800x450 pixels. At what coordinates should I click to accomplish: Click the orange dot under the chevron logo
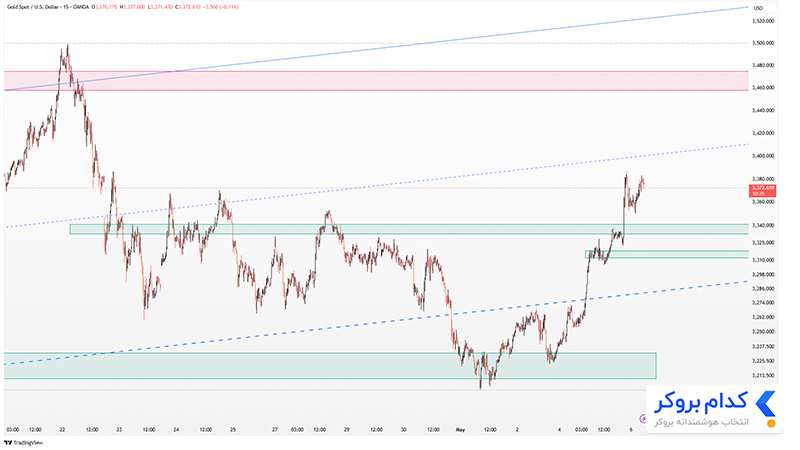(771, 423)
